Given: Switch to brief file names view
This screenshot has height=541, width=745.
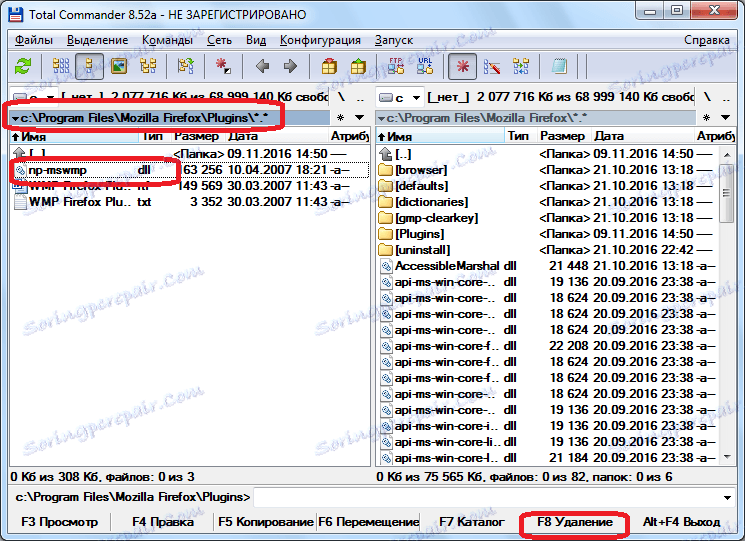Looking at the screenshot, I should pos(61,66).
